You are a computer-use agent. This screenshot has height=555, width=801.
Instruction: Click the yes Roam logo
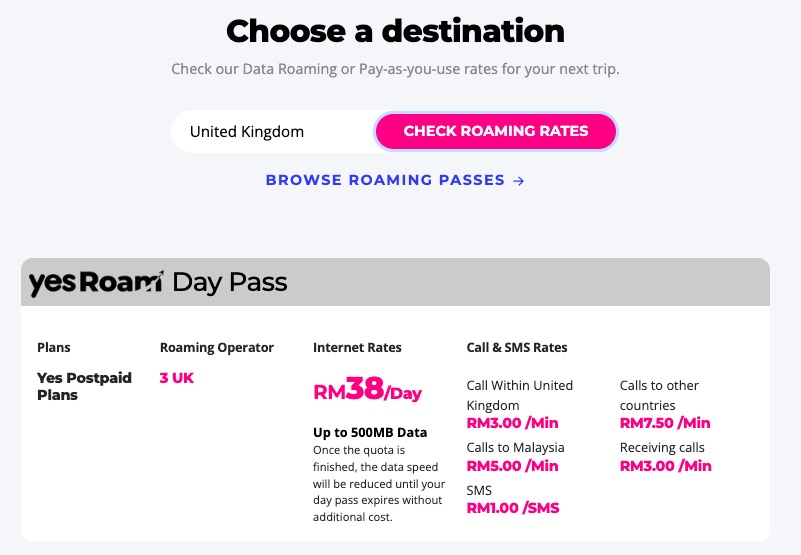[x=96, y=283]
